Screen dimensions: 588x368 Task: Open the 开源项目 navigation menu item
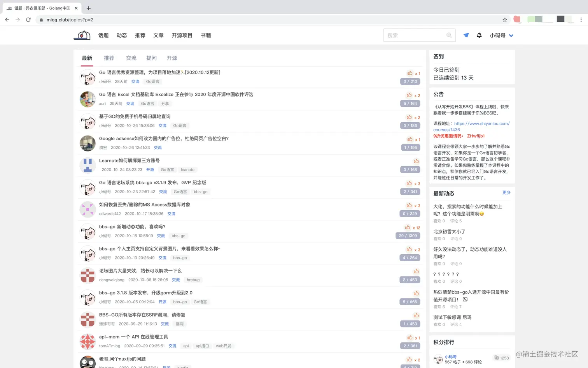point(182,35)
